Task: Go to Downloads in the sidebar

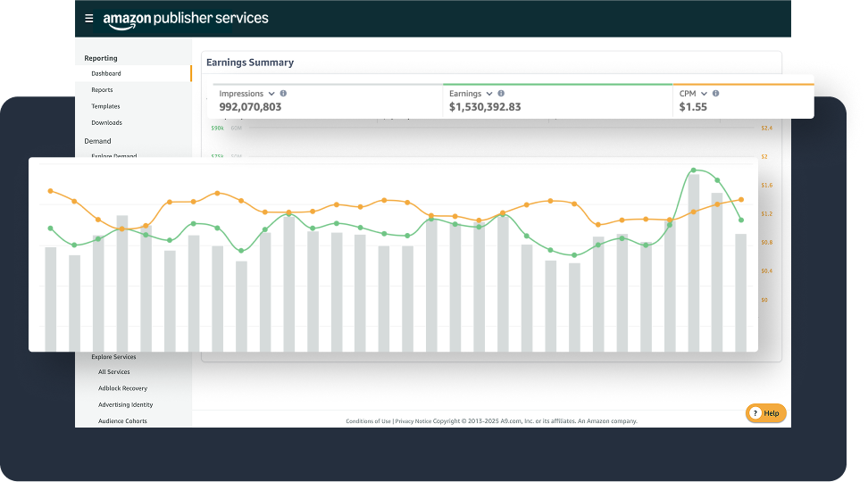Action: [x=106, y=122]
